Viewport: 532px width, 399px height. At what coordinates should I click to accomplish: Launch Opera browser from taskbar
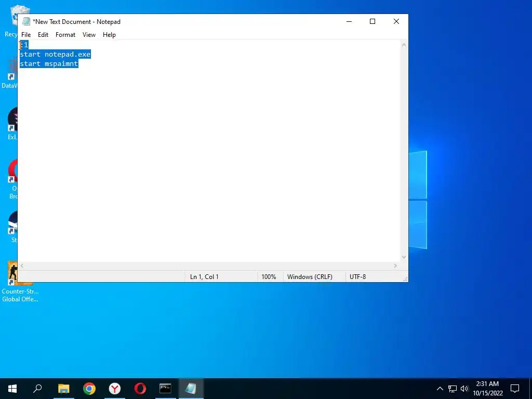pos(140,389)
